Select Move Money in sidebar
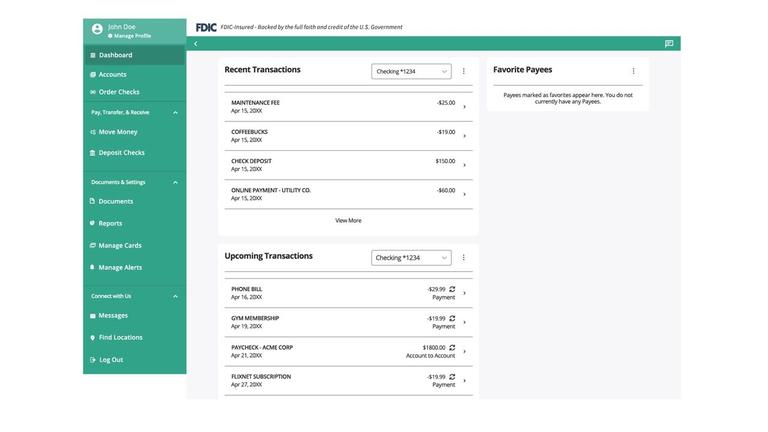The height and width of the screenshot is (432, 768). 118,132
